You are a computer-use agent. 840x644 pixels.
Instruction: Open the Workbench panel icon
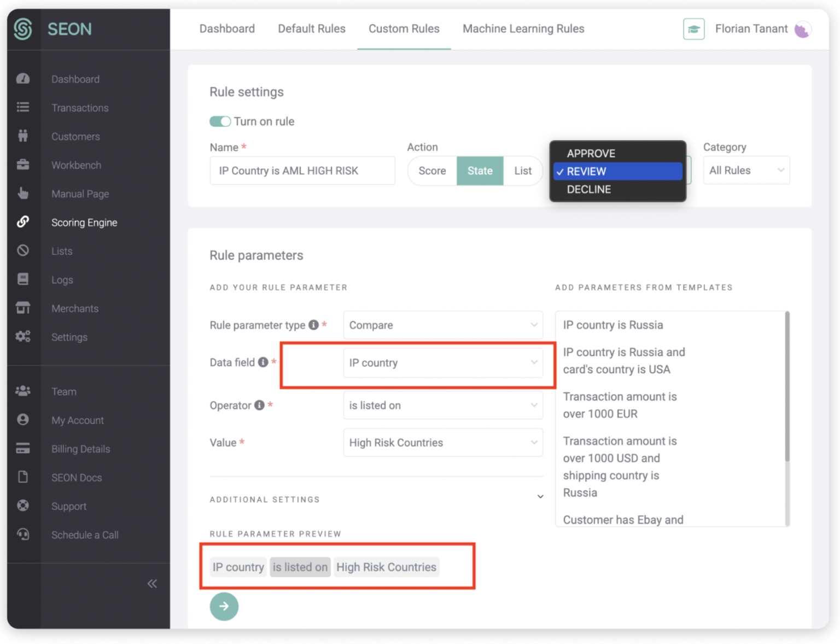pos(23,165)
